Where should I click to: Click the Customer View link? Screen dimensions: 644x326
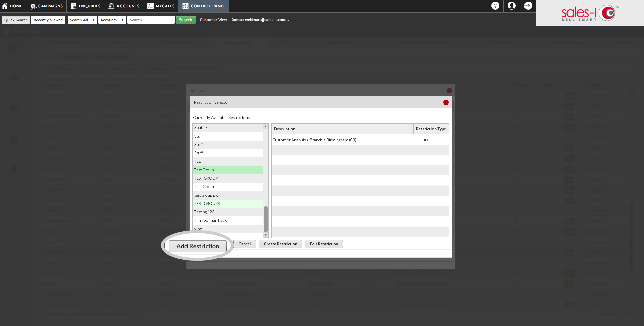pyautogui.click(x=213, y=20)
